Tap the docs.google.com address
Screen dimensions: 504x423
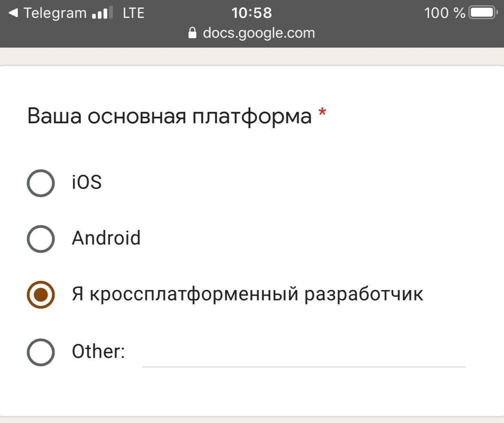tap(259, 33)
